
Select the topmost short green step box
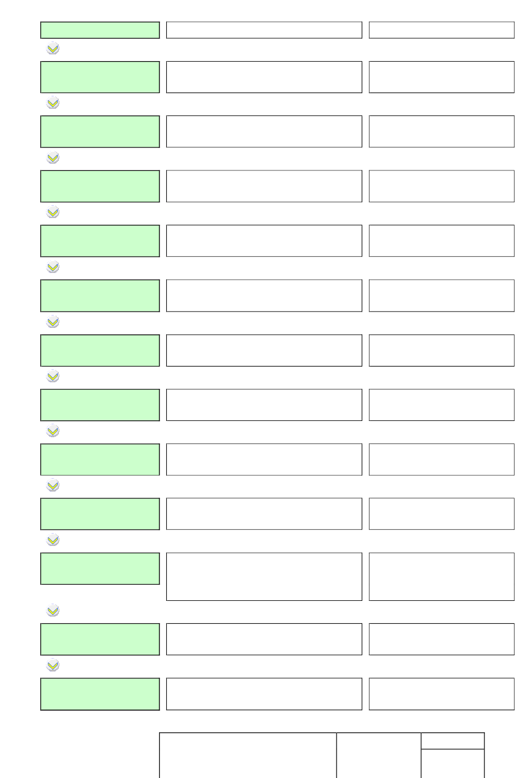(x=100, y=30)
